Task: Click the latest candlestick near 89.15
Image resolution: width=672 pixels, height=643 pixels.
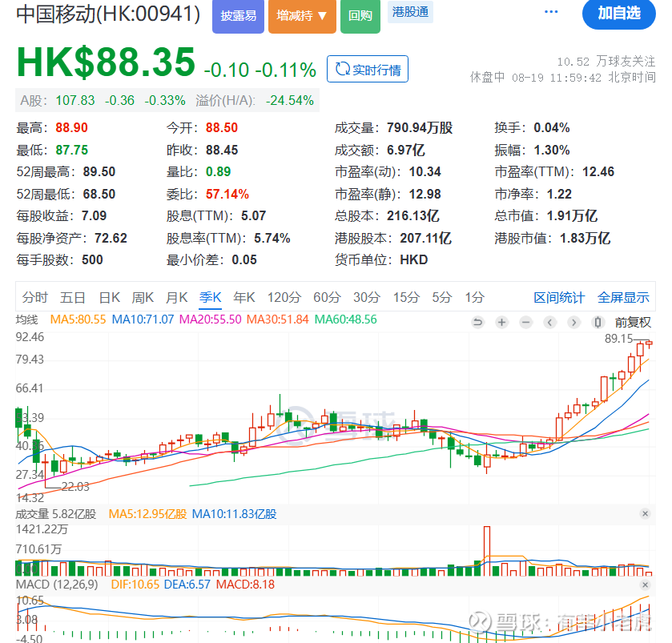Action: pyautogui.click(x=649, y=344)
